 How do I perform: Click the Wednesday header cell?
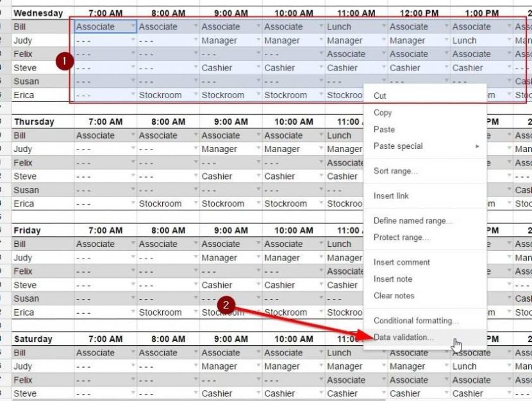[38, 13]
